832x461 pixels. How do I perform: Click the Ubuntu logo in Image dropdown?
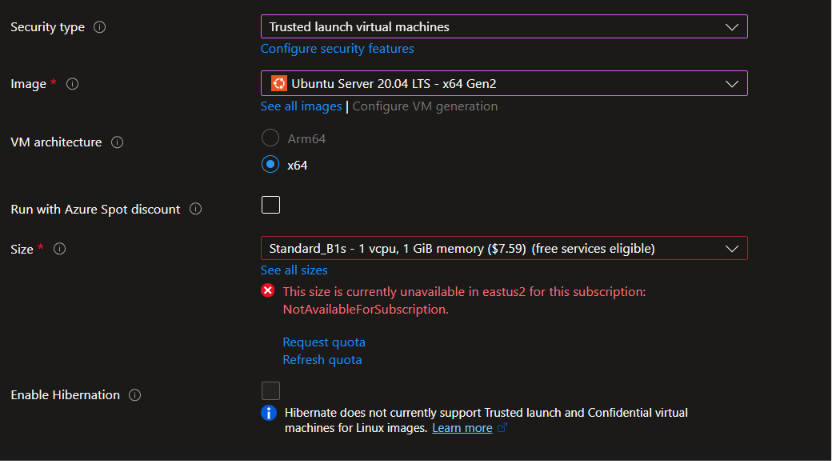point(279,83)
